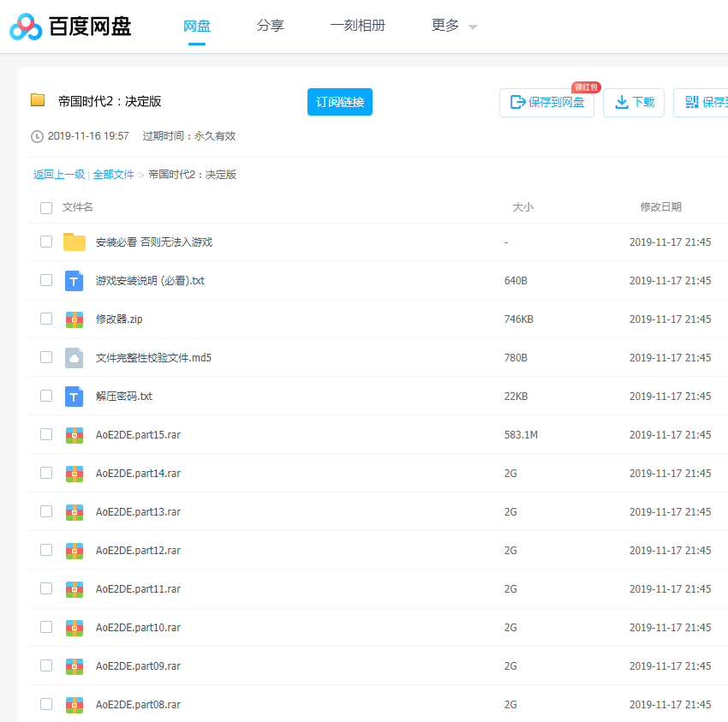Click archive icon for AoE2DE.part13.rar

75,512
